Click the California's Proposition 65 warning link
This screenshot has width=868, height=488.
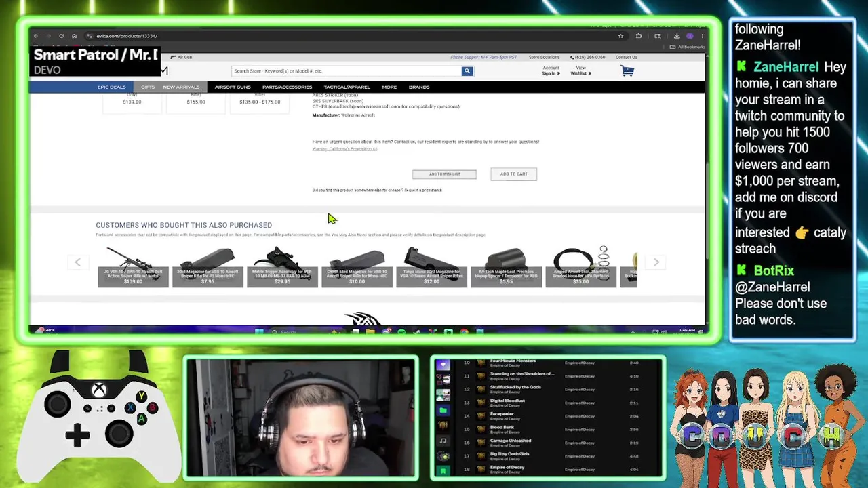click(x=344, y=149)
